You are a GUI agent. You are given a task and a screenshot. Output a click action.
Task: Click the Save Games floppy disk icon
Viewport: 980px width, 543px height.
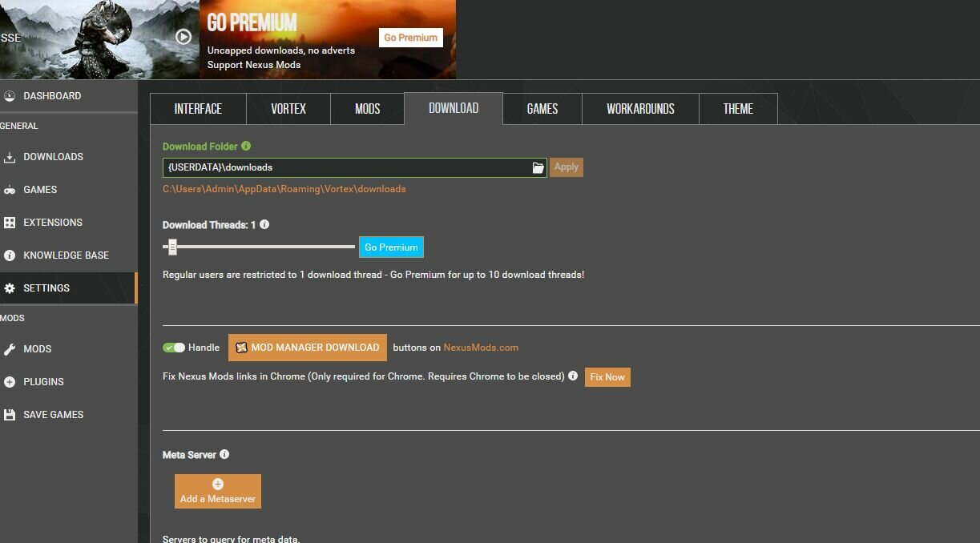click(10, 415)
